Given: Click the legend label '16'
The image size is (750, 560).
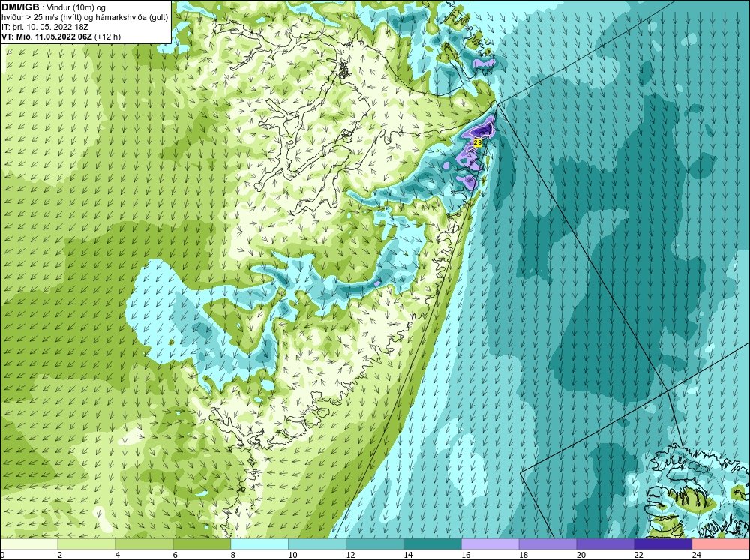Looking at the screenshot, I should [x=466, y=555].
